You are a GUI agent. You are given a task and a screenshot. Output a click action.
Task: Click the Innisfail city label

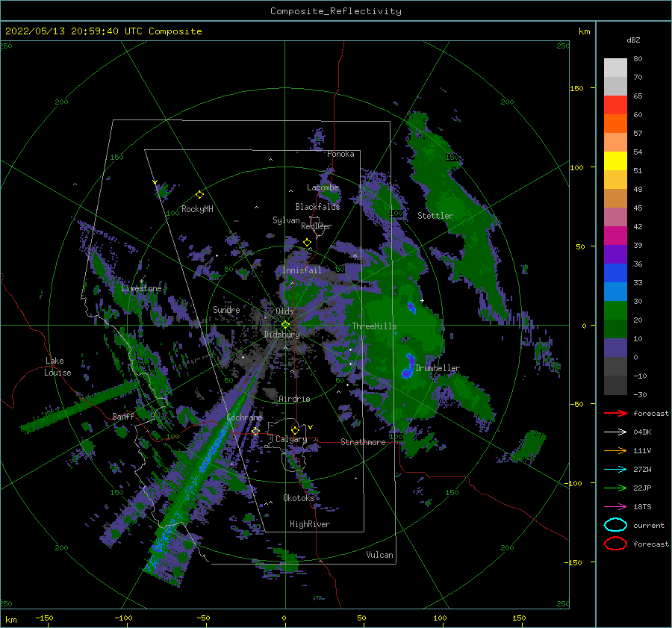pos(302,270)
